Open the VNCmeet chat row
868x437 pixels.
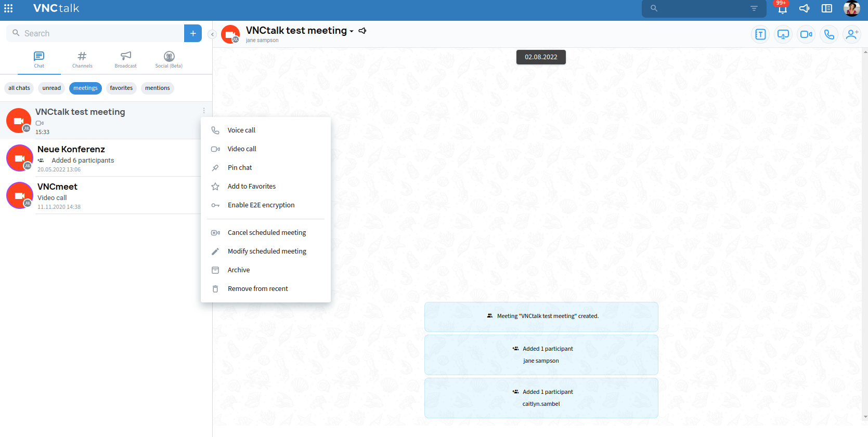106,195
